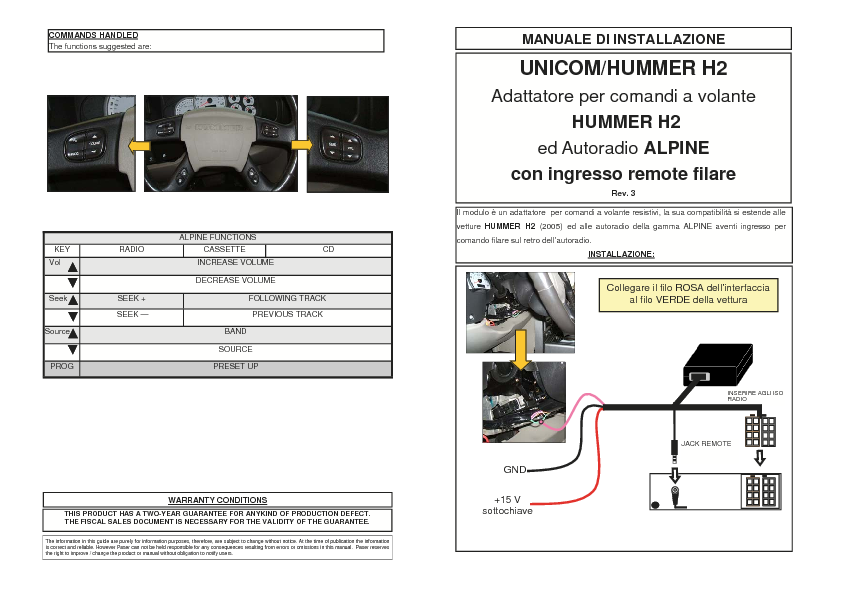Click the RADIO column header
This screenshot has width=842, height=595.
pyautogui.click(x=132, y=250)
